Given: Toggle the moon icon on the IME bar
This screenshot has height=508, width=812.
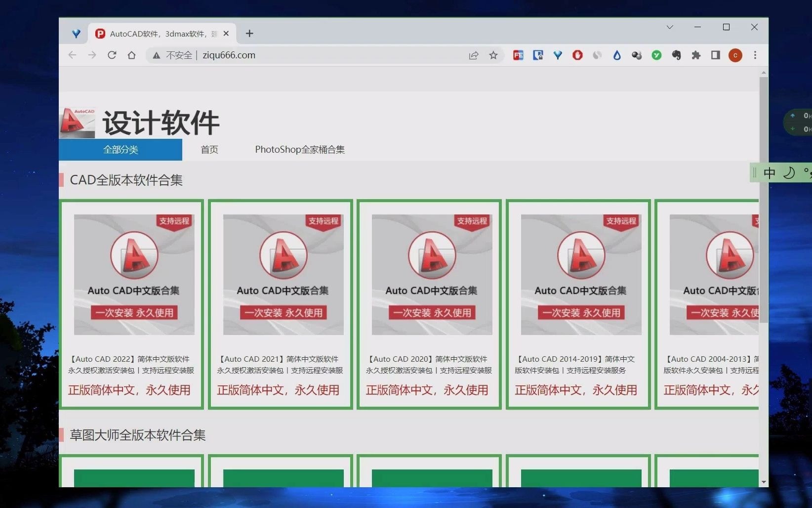Looking at the screenshot, I should pos(789,173).
